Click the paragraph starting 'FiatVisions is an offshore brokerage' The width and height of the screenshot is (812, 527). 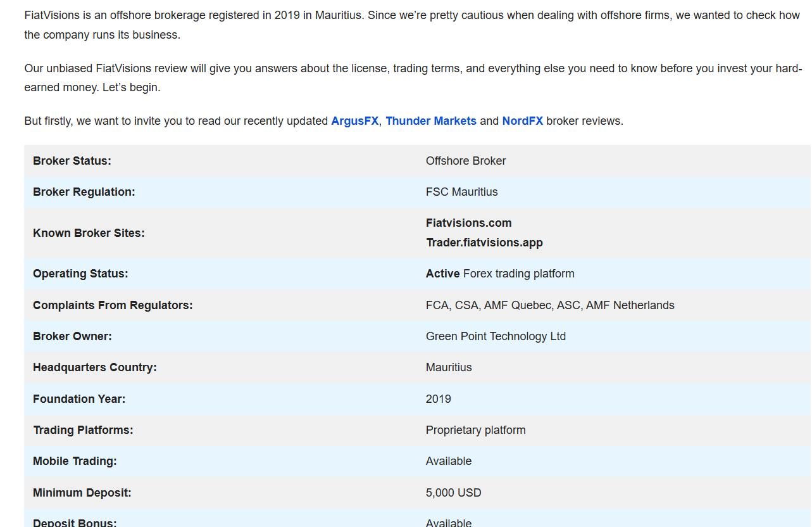pyautogui.click(x=412, y=25)
